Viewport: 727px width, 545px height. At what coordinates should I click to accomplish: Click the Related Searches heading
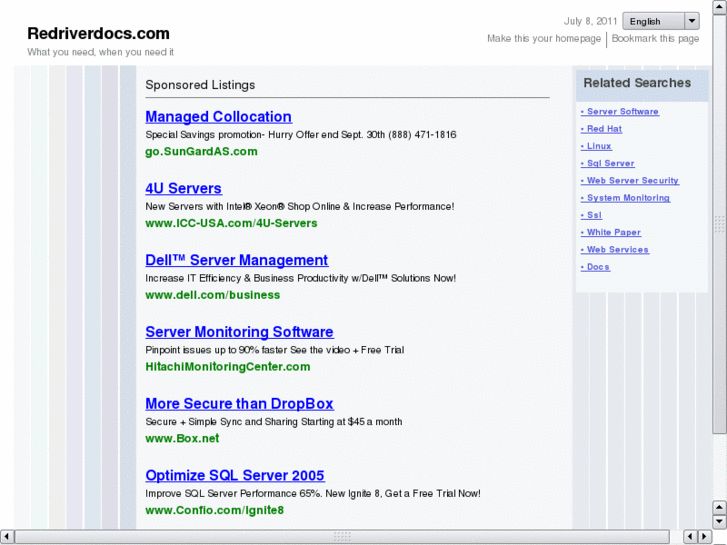637,83
